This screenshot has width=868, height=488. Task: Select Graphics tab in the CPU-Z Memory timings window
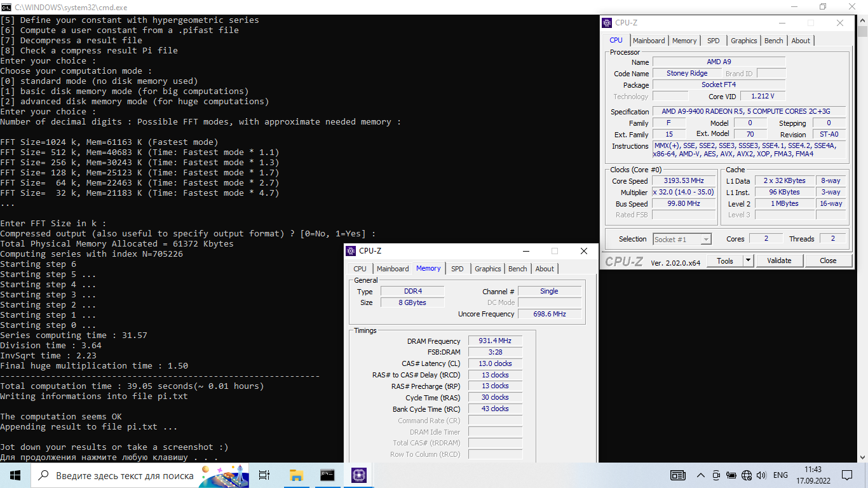487,269
